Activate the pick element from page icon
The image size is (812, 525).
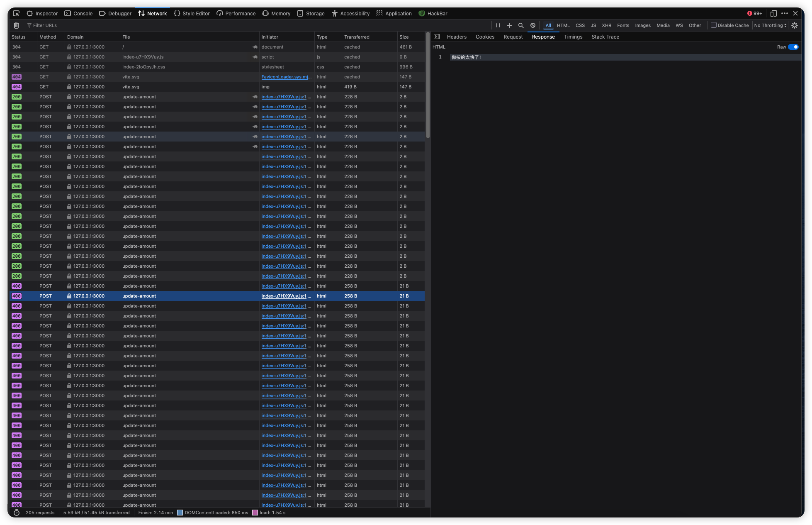(x=16, y=13)
